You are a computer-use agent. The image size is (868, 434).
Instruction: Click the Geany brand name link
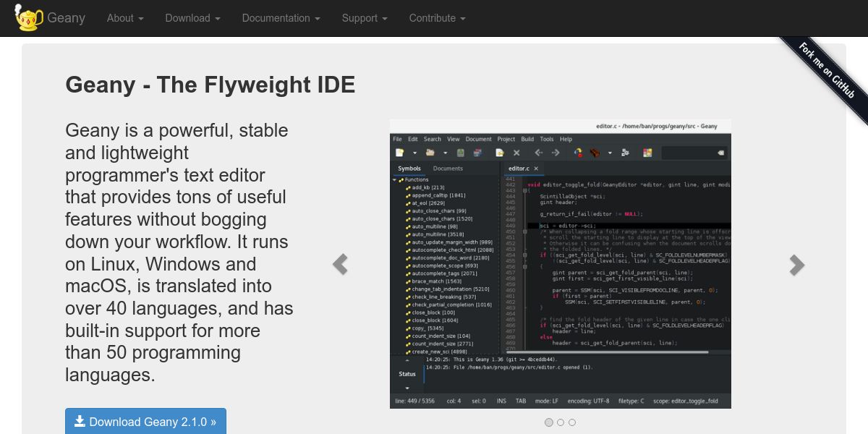pos(67,18)
